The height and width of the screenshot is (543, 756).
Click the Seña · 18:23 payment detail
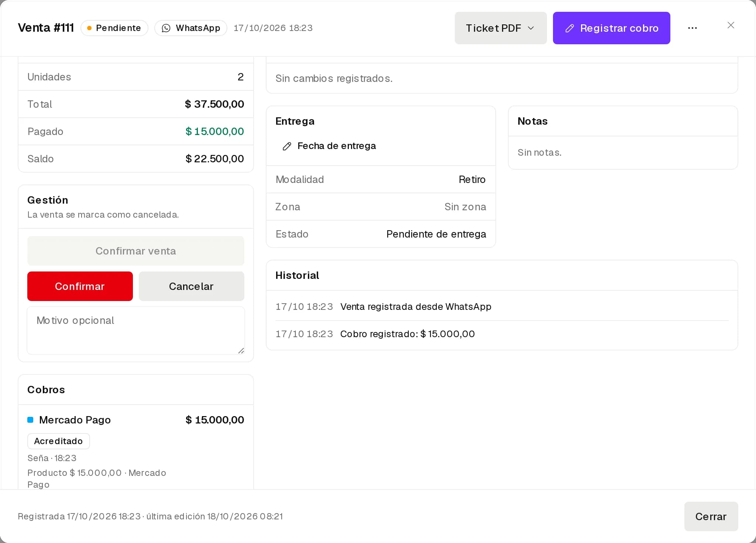click(x=52, y=458)
